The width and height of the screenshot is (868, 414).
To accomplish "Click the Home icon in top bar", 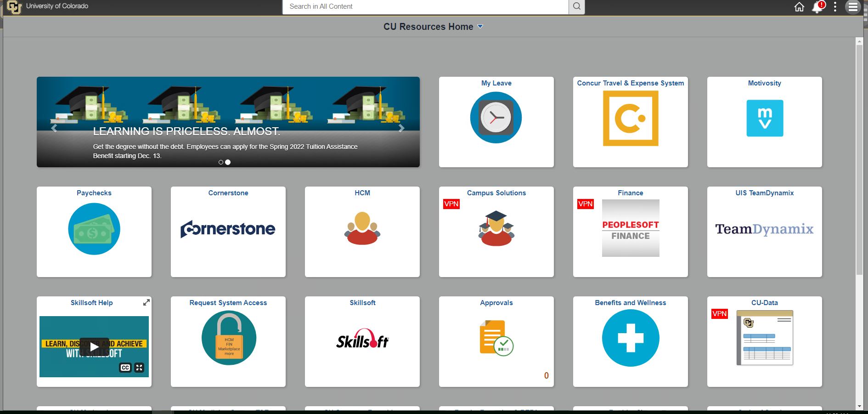I will pyautogui.click(x=799, y=7).
